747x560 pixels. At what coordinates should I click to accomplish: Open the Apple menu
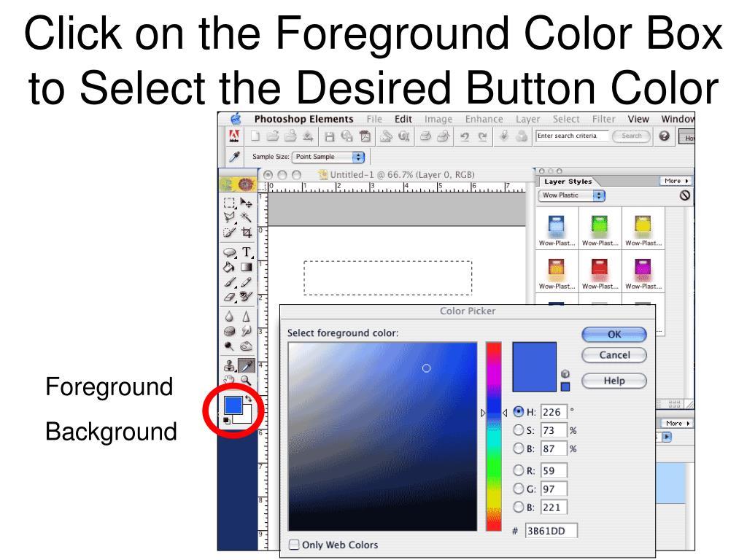(236, 119)
